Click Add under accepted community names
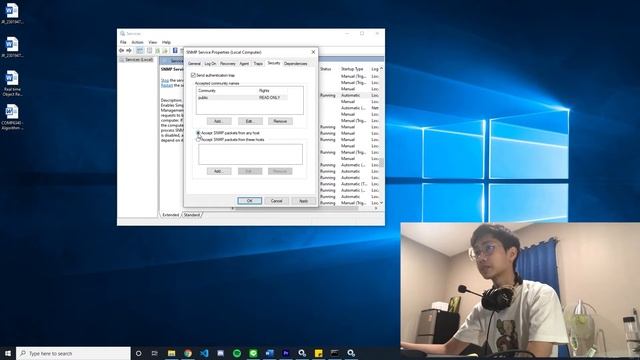 coord(219,121)
